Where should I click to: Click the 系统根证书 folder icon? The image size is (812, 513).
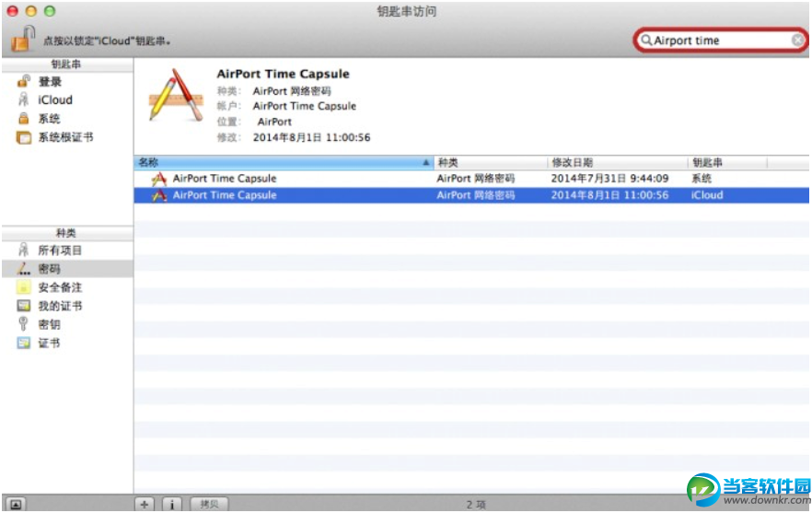tap(24, 138)
